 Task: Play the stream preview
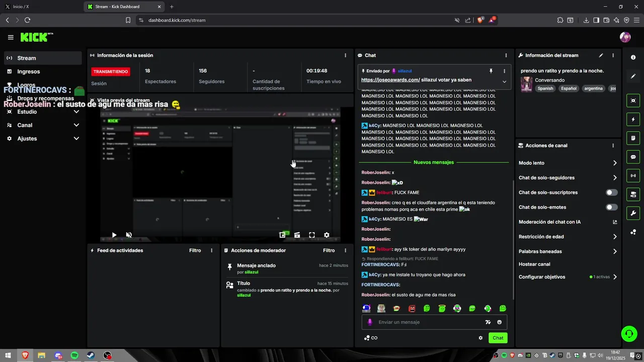coord(114,235)
